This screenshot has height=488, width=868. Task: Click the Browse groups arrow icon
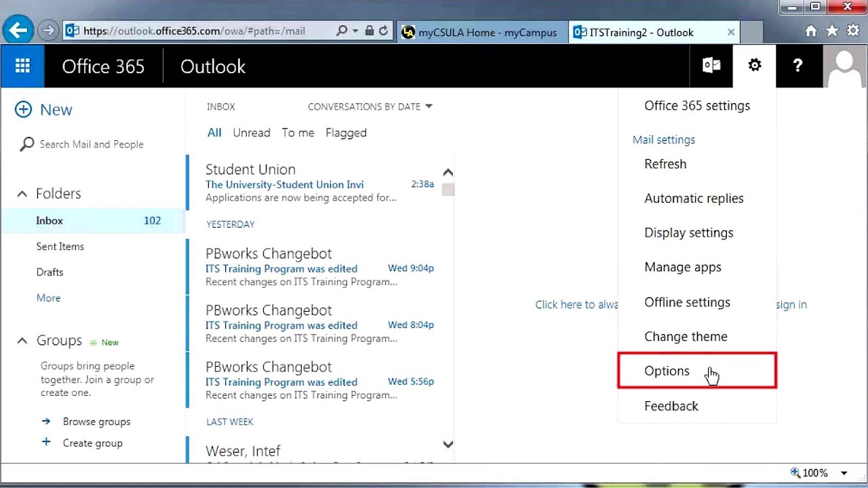pos(46,421)
